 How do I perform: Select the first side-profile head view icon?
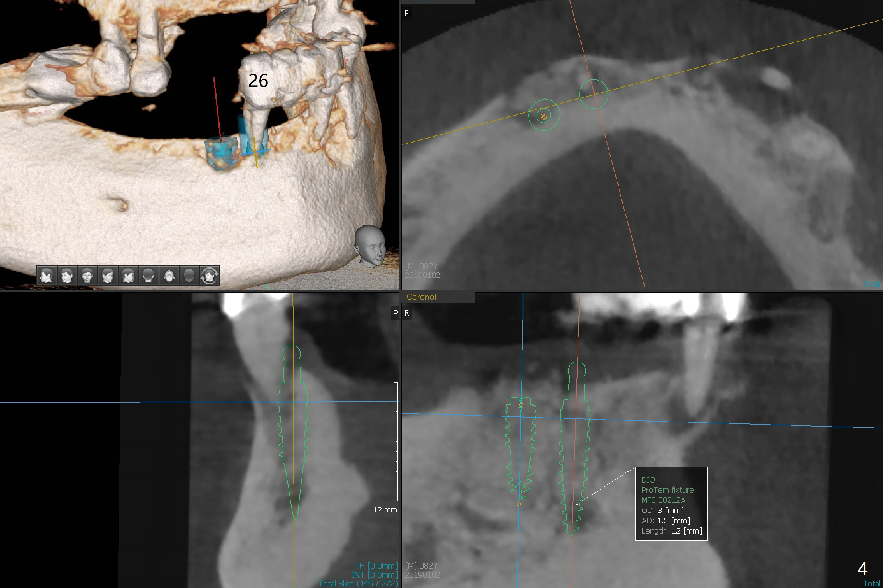pos(46,276)
